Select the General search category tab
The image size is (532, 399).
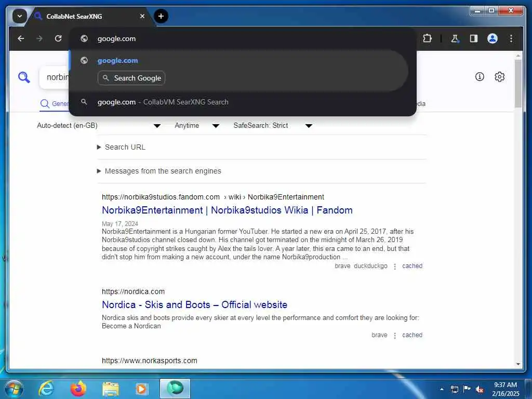click(x=54, y=103)
